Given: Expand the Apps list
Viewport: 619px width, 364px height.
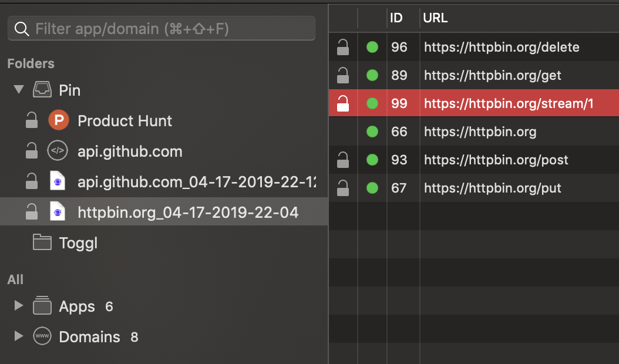Looking at the screenshot, I should click(18, 305).
